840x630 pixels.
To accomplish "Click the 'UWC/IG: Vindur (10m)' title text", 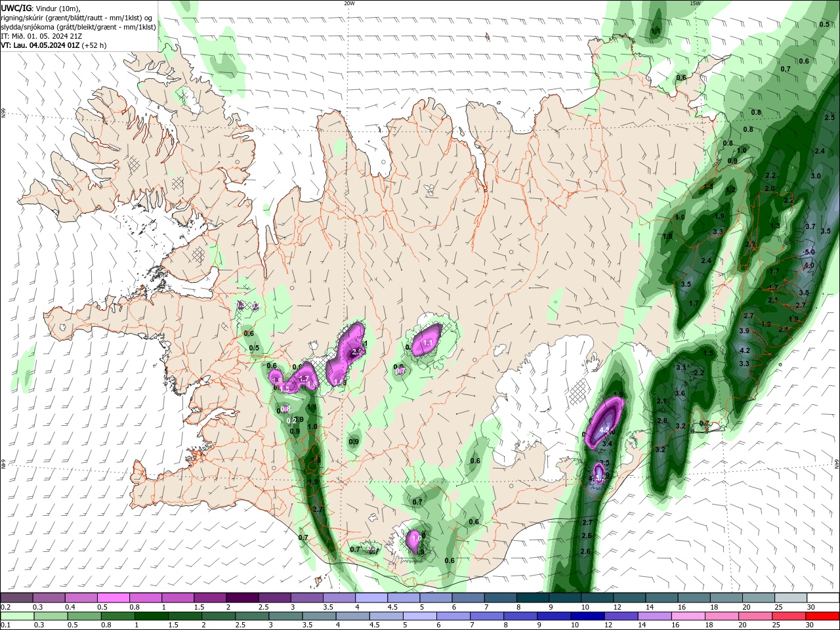I will (40, 8).
